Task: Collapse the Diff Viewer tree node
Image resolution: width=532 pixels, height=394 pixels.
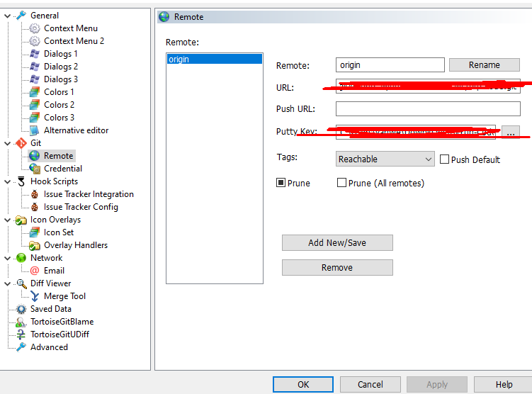Action: (x=7, y=283)
